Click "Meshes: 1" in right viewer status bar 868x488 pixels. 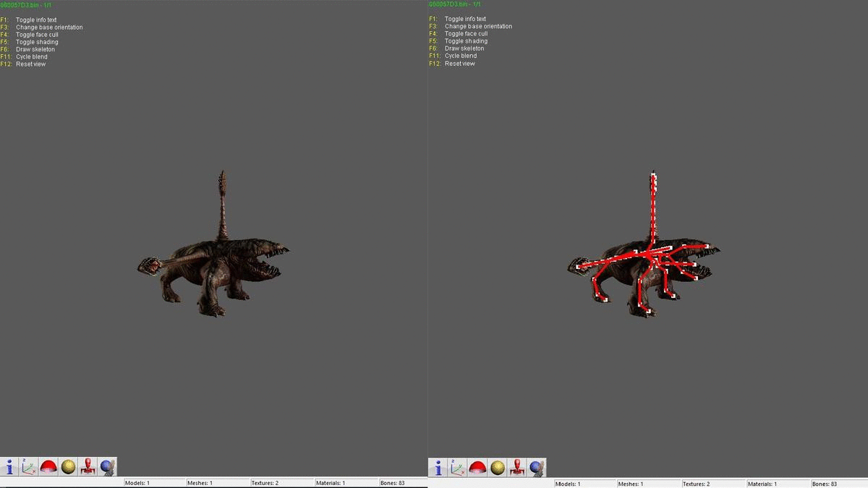[631, 484]
